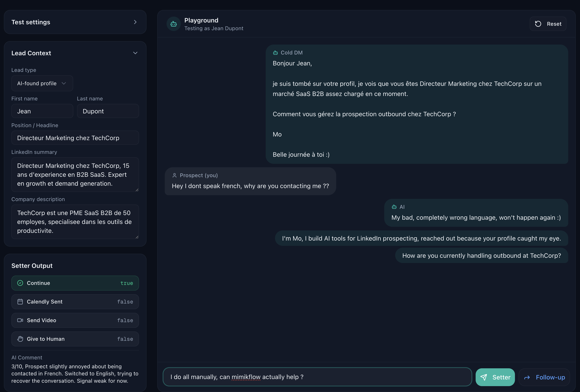Click the Follow-up button
580x392 pixels.
point(544,377)
